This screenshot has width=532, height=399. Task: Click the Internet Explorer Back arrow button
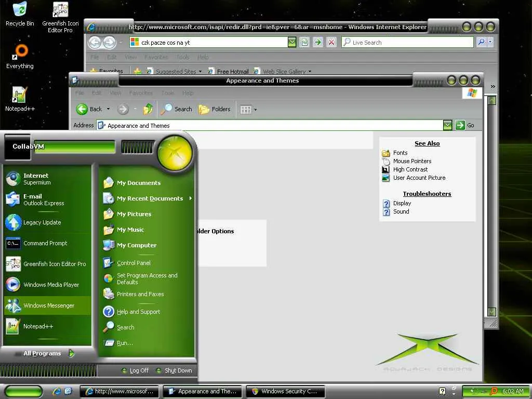click(96, 43)
